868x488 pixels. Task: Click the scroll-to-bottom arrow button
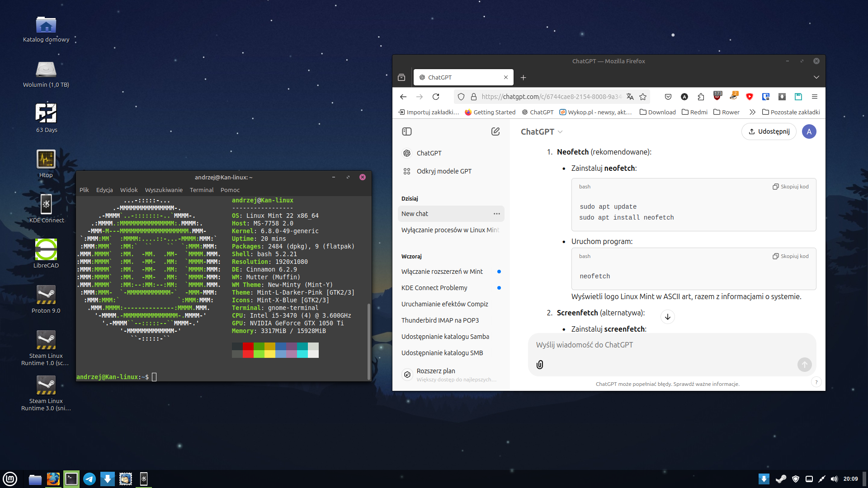point(667,317)
